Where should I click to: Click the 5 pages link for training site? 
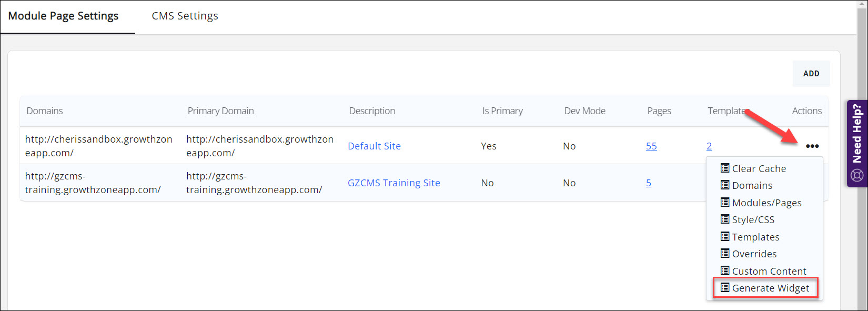pyautogui.click(x=649, y=183)
